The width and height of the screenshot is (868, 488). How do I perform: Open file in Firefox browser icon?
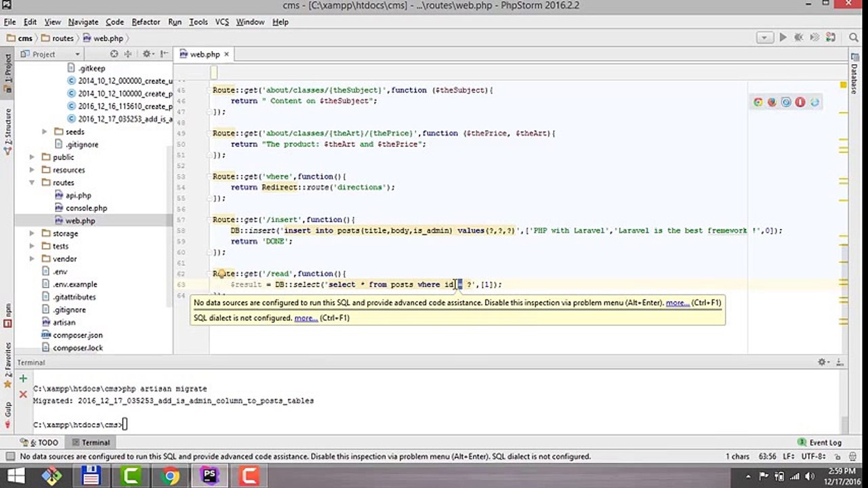[772, 102]
